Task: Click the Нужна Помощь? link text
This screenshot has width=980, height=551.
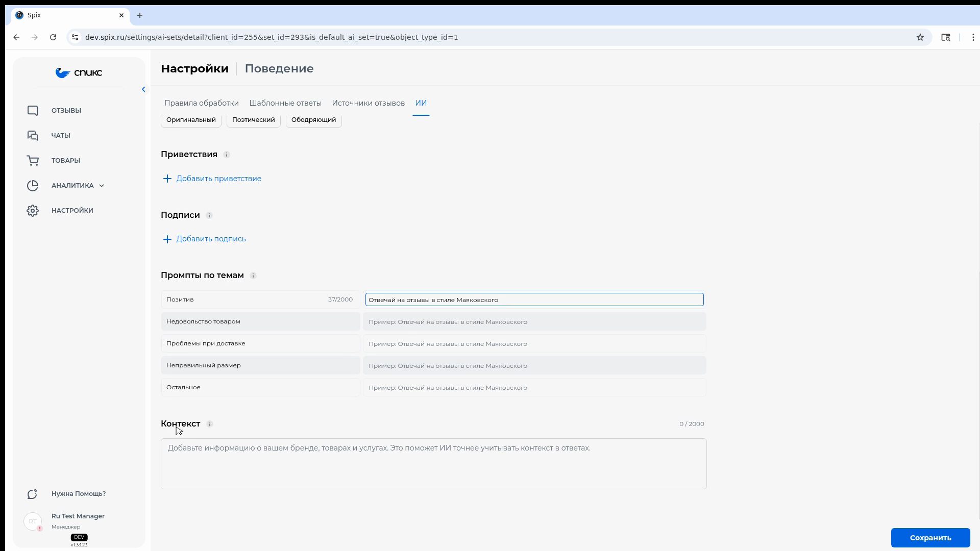Action: tap(79, 494)
